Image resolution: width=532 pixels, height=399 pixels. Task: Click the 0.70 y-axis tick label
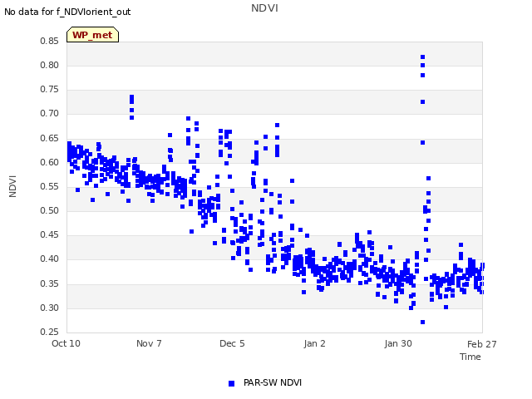point(49,113)
